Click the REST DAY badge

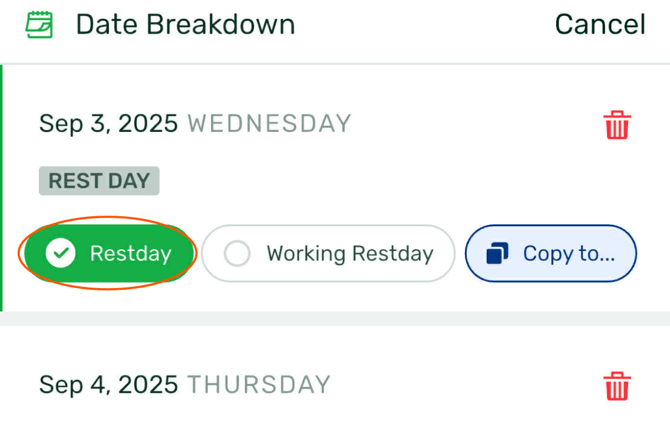click(x=99, y=181)
